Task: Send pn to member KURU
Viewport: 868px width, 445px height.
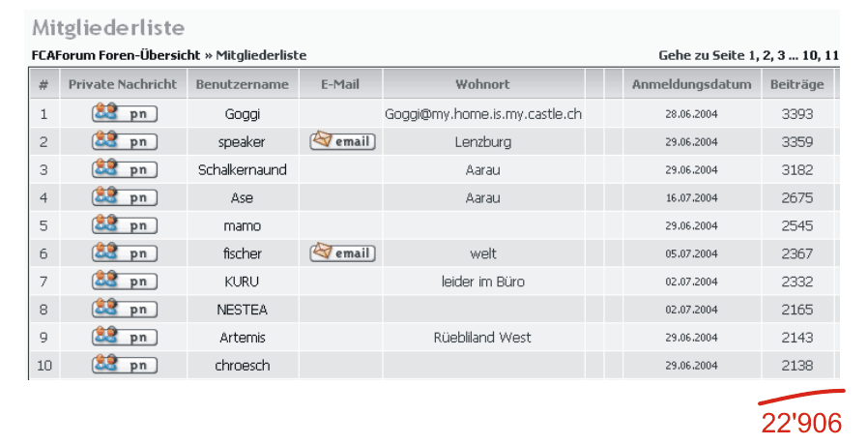Action: (125, 281)
